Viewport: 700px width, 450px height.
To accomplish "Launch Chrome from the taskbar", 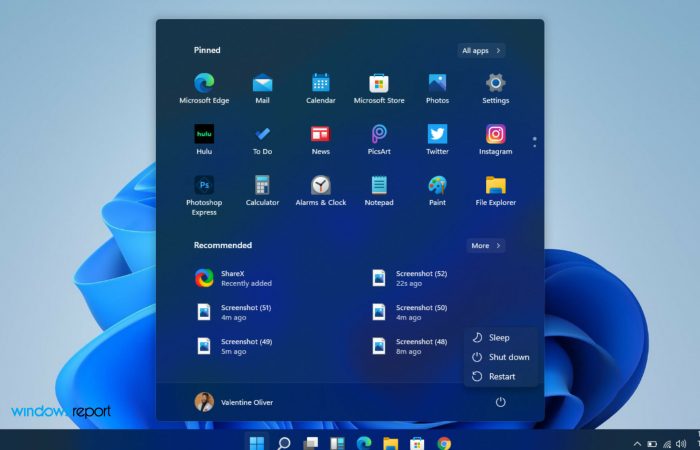I will coord(444,443).
